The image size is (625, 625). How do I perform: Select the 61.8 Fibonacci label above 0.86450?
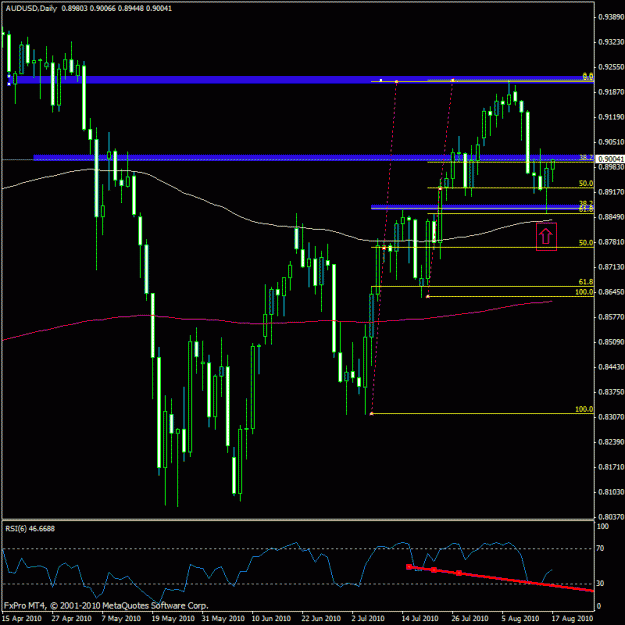[x=586, y=282]
